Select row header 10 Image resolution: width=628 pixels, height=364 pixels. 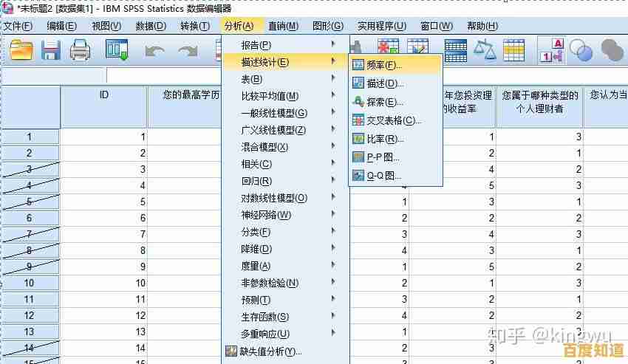pyautogui.click(x=30, y=283)
